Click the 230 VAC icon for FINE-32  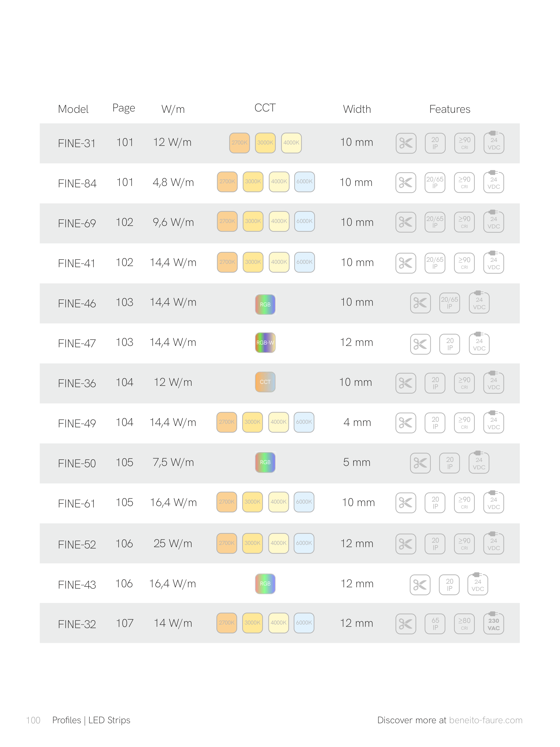[x=493, y=624]
